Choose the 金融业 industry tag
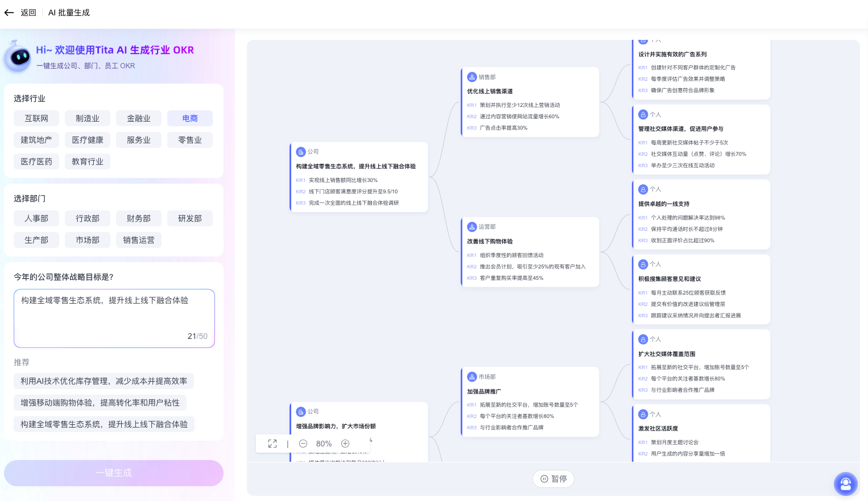Image resolution: width=868 pixels, height=501 pixels. pyautogui.click(x=139, y=118)
